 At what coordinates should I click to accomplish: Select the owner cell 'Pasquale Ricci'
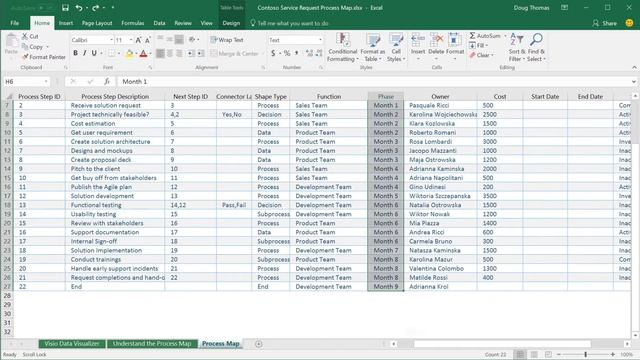[x=440, y=105]
